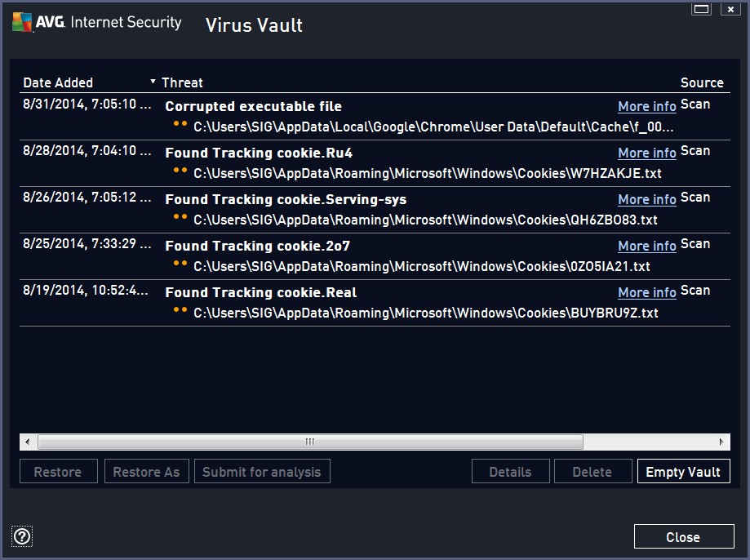Click horizontal scrollbar right arrow
Viewport: 750px width, 560px height.
pyautogui.click(x=721, y=442)
